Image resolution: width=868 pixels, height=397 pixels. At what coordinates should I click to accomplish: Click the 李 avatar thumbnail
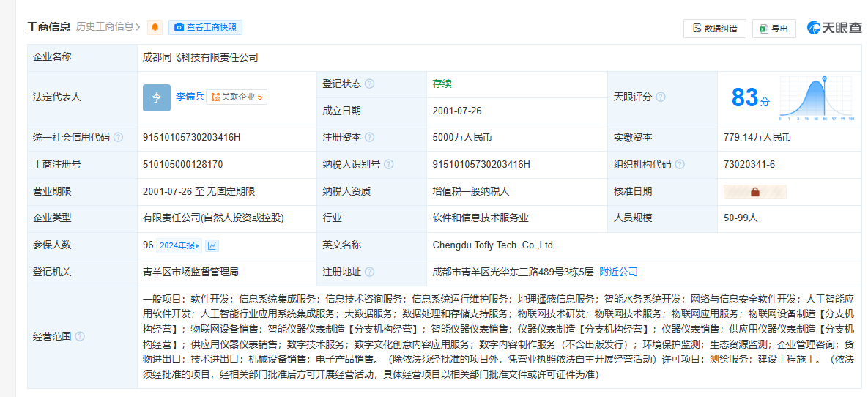click(x=157, y=97)
